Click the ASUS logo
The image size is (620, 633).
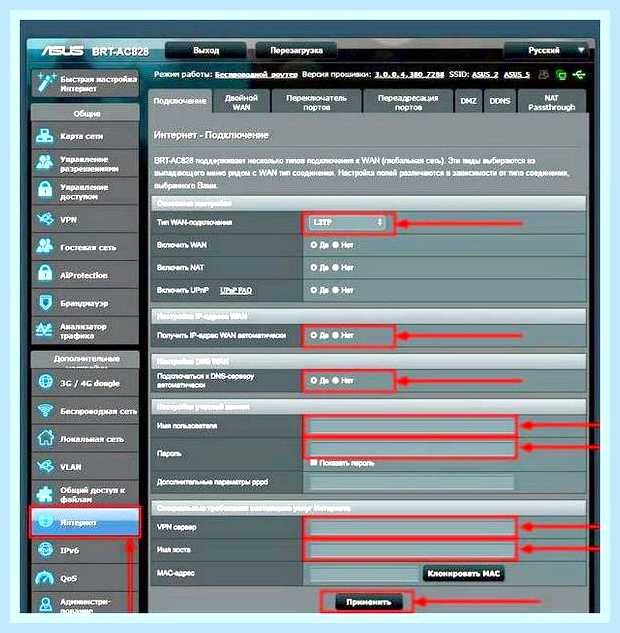(x=63, y=51)
